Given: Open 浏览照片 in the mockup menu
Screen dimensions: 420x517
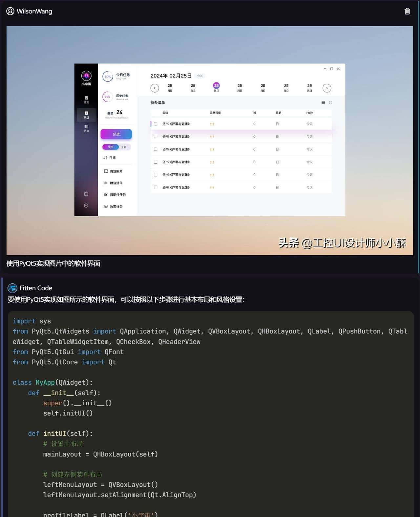Looking at the screenshot, I should [113, 171].
